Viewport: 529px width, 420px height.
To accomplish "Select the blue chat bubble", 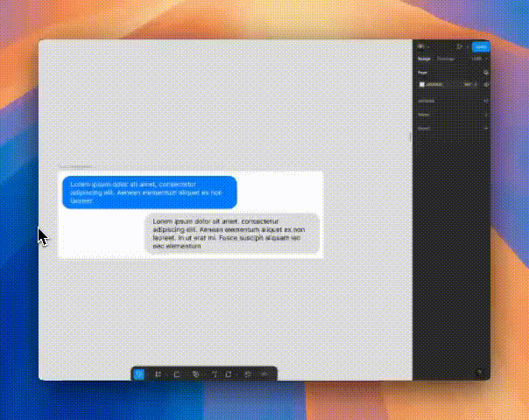I will click(x=150, y=192).
